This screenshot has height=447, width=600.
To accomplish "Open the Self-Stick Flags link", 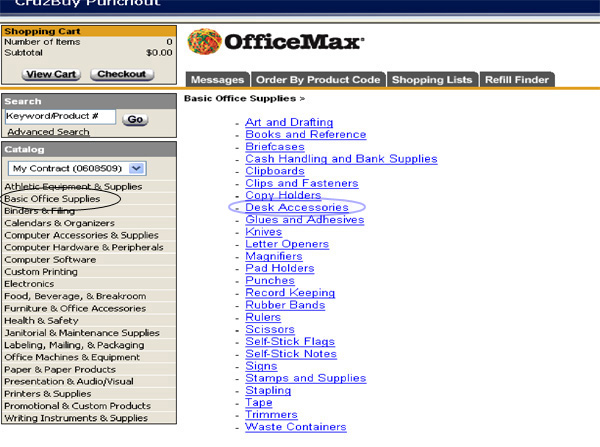I will click(x=290, y=341).
